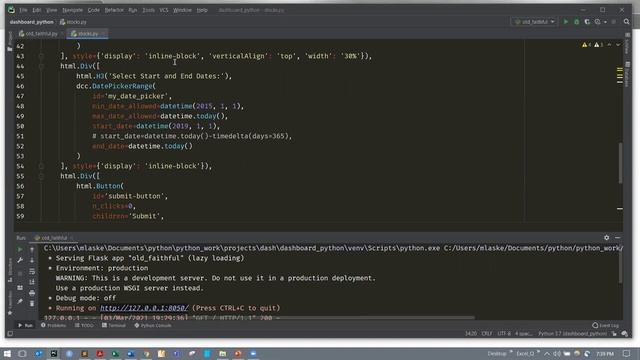This screenshot has height=360, width=640.
Task: Click the PyCharm icon in Windows taskbar
Action: [x=53, y=354]
